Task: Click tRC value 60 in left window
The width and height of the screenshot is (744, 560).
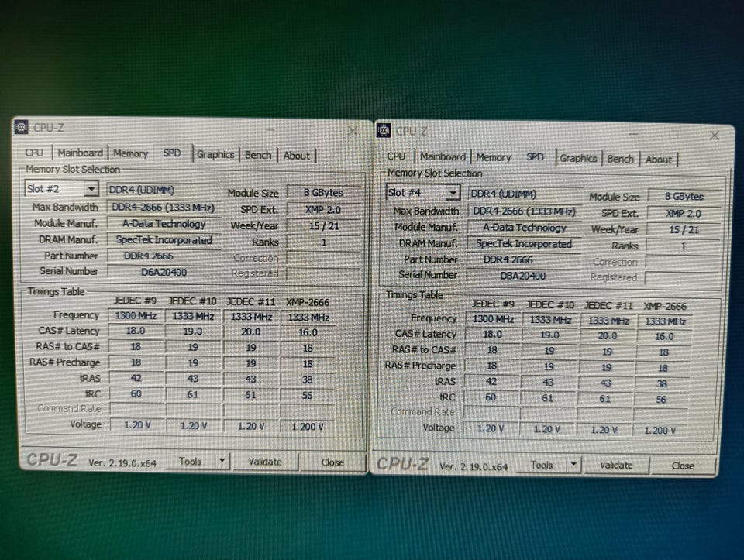Action: click(x=136, y=394)
